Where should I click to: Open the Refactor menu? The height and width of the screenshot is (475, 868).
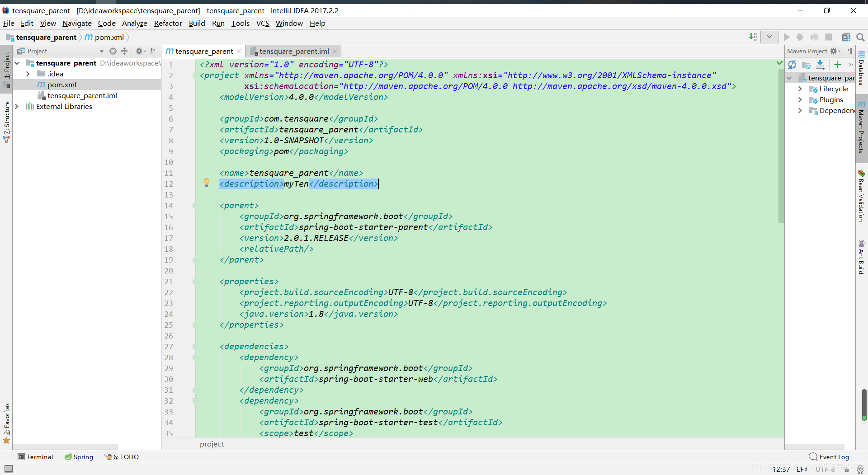point(168,24)
